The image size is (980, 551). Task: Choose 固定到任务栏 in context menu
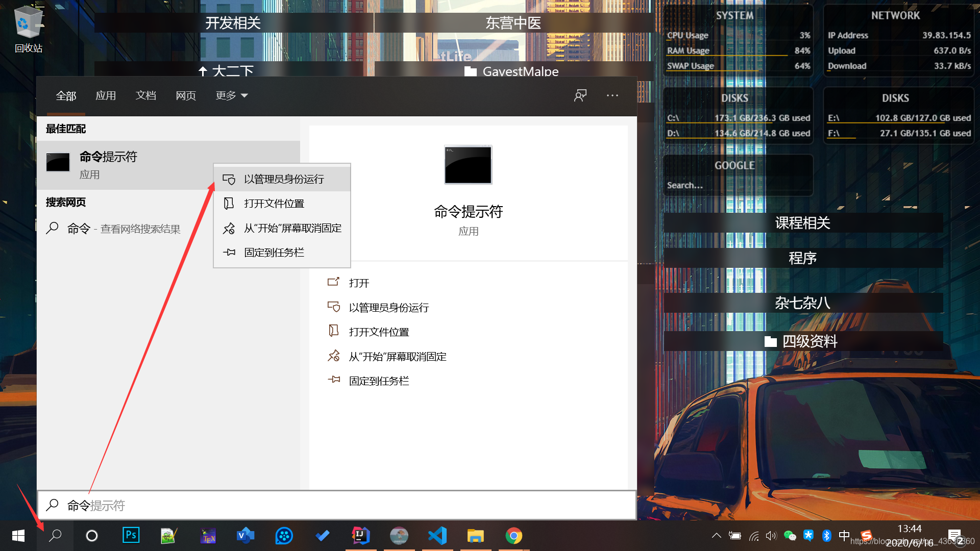pyautogui.click(x=282, y=253)
